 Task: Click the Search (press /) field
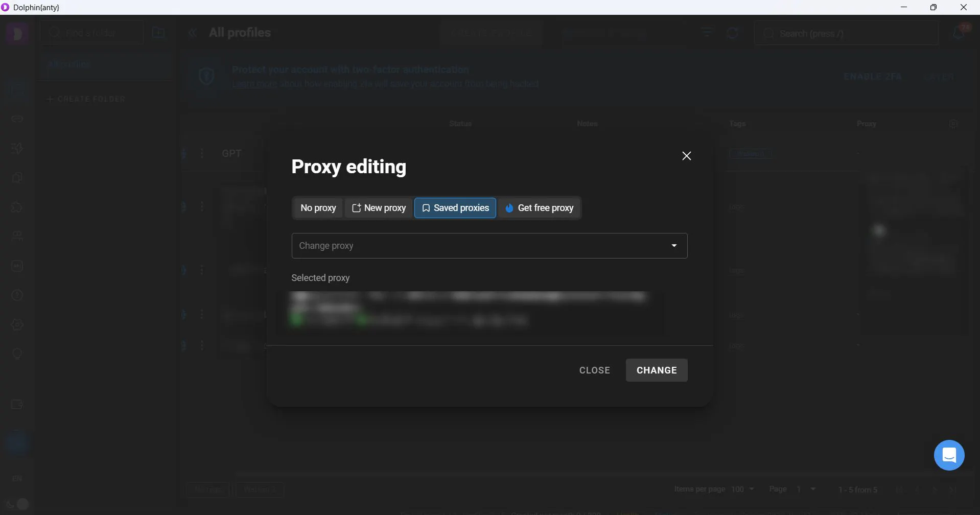[846, 33]
